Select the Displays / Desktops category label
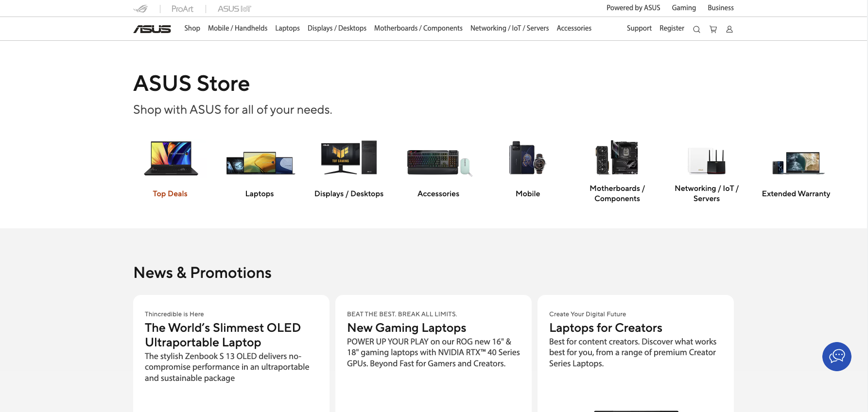 pos(349,193)
